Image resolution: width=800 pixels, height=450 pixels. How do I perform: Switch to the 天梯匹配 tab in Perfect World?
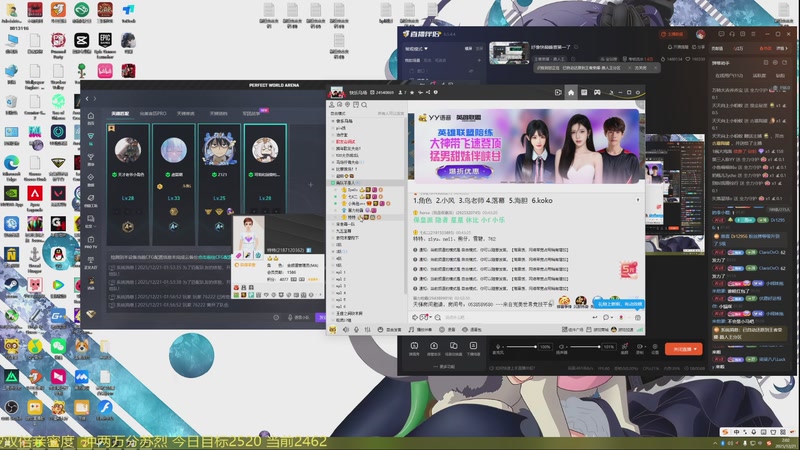point(120,113)
